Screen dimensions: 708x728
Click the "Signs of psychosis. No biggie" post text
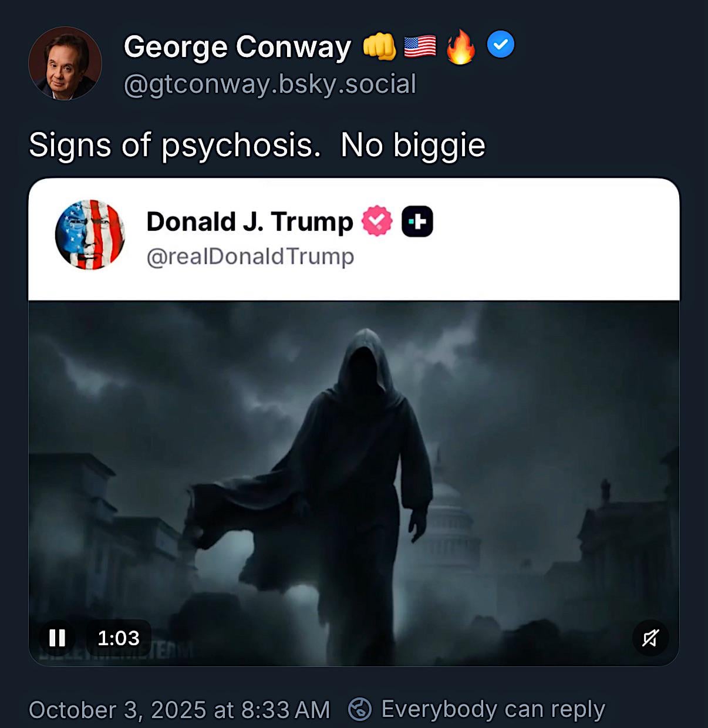pyautogui.click(x=257, y=145)
